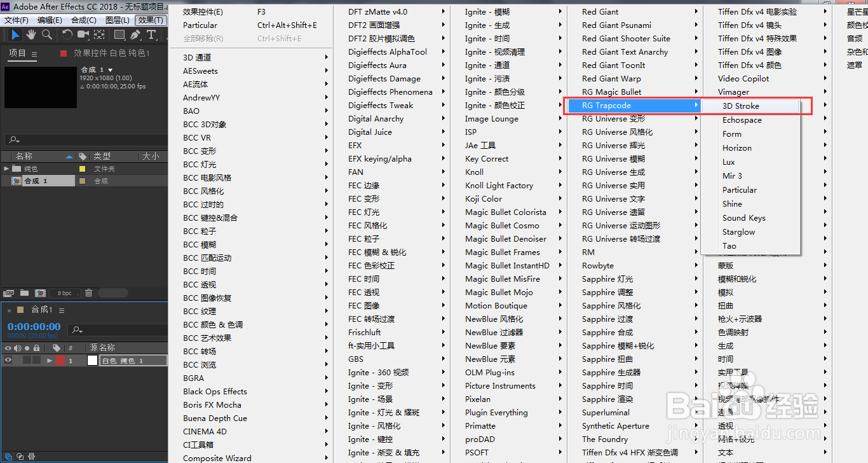Click the video eye column header icon
868x463 pixels.
8,348
